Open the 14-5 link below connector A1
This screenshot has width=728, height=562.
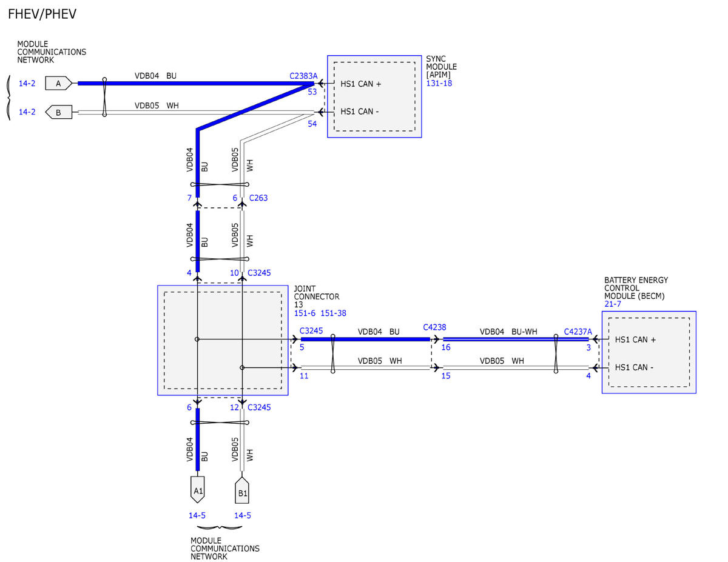point(197,515)
